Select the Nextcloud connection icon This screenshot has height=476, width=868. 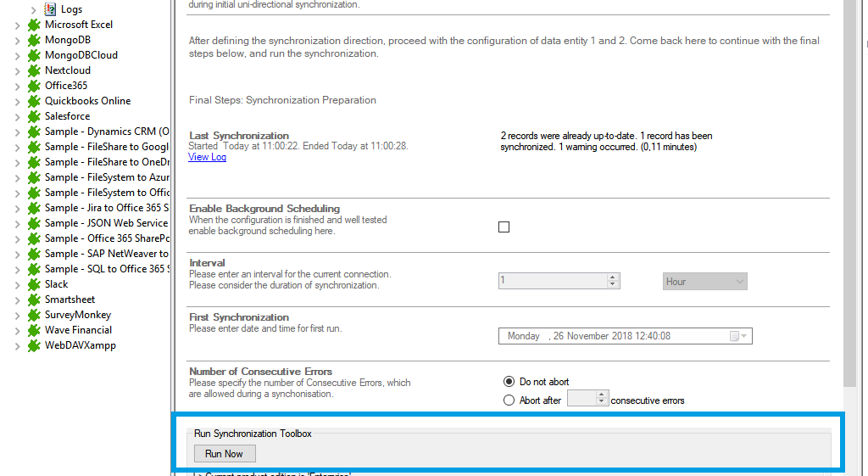[34, 70]
